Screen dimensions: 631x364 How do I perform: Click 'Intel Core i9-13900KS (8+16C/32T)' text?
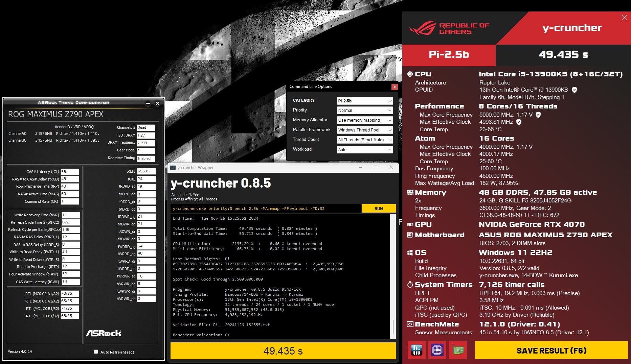550,74
